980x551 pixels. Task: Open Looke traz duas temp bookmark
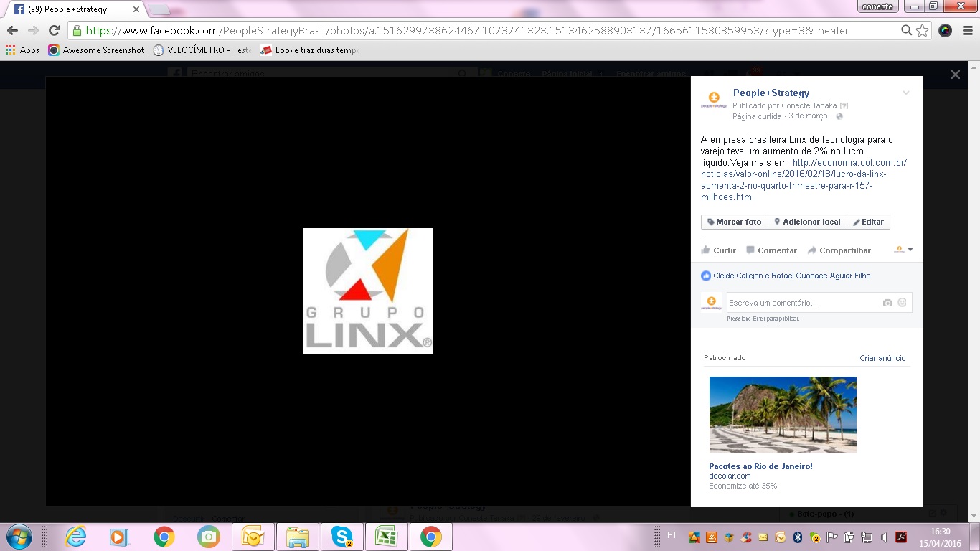(x=309, y=50)
